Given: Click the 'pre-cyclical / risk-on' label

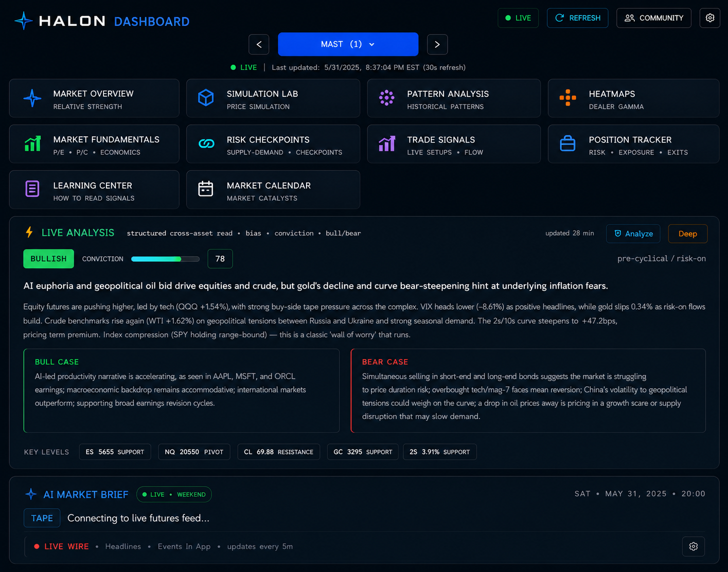Looking at the screenshot, I should click(662, 258).
